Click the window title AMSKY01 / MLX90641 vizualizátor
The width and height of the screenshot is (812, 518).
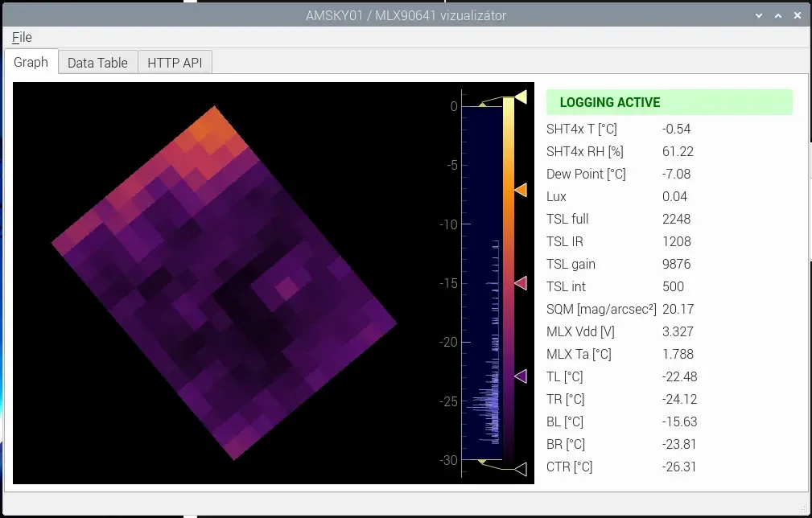pyautogui.click(x=406, y=15)
